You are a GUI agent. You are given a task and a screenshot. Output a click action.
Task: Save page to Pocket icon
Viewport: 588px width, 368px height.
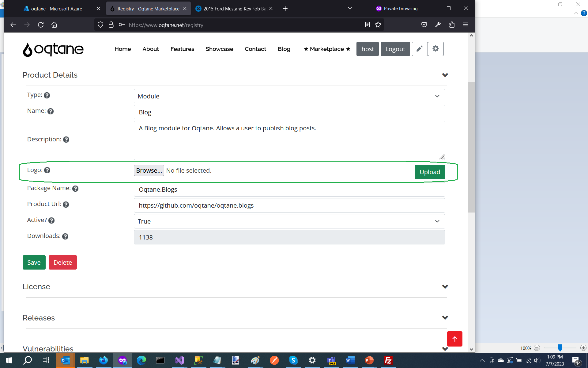tap(424, 25)
